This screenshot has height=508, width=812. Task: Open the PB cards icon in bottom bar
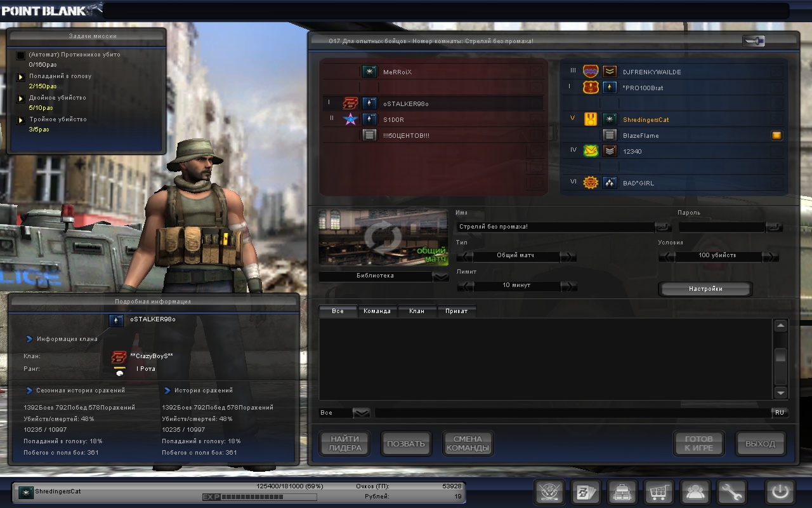(586, 492)
